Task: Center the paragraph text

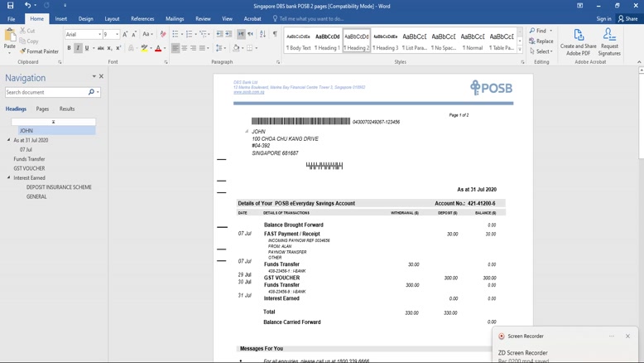Action: point(185,48)
